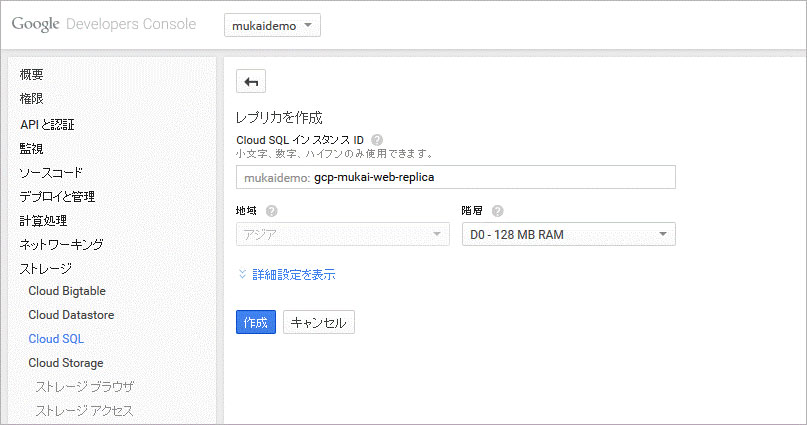
Task: Open 監視 in the sidebar
Action: point(31,149)
